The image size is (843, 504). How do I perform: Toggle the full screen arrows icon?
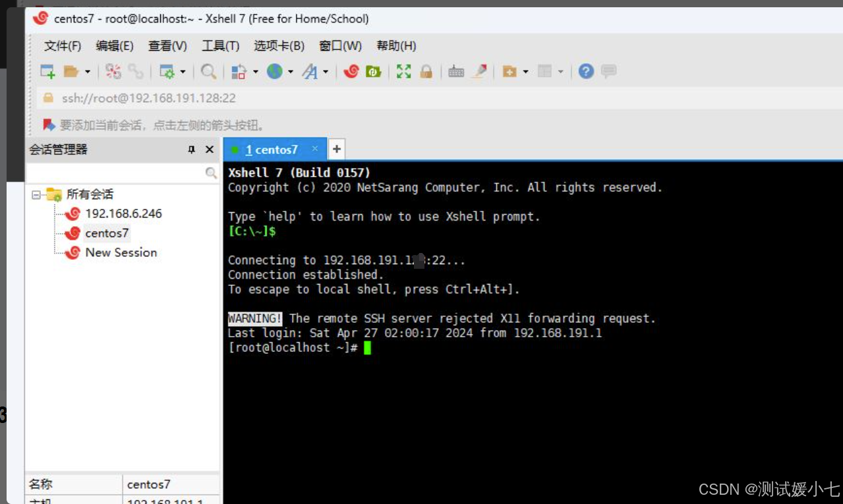tap(403, 72)
